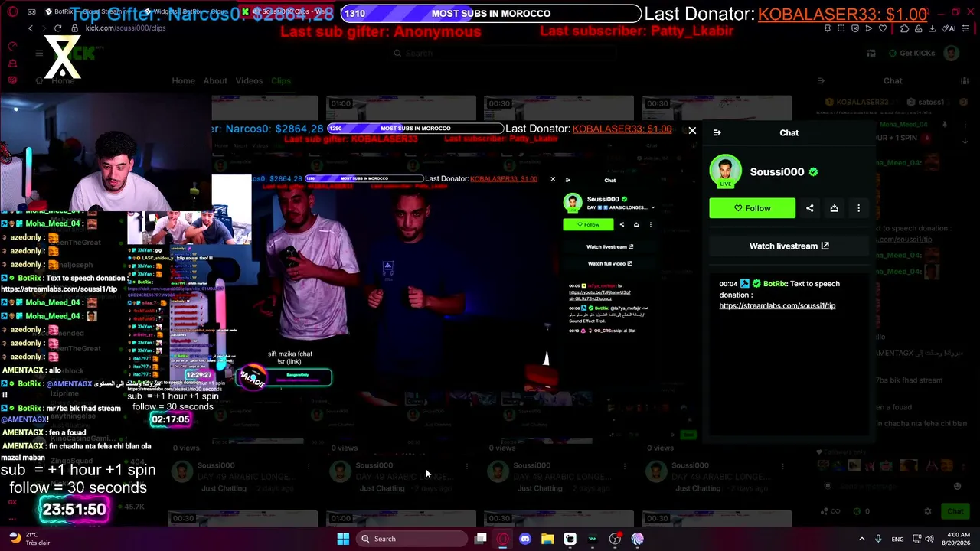
Task: Open the account avatar menu in Kick header
Action: point(951,53)
